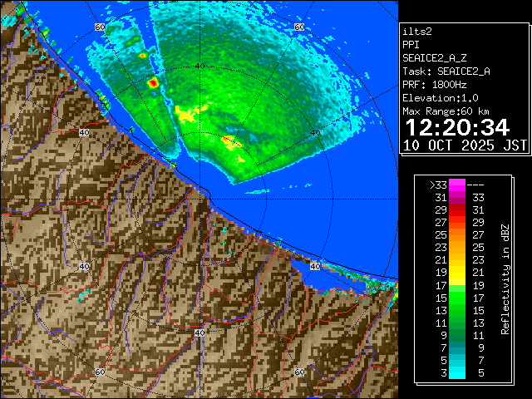Image resolution: width=532 pixels, height=399 pixels.
Task: Pick the yellow 19 dBZ legend swatch
Action: tap(457, 272)
